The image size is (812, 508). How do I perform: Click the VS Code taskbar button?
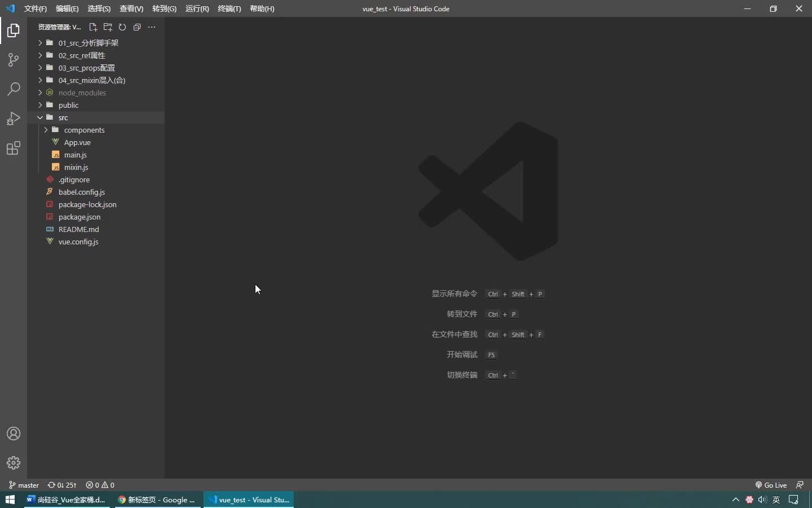point(249,500)
